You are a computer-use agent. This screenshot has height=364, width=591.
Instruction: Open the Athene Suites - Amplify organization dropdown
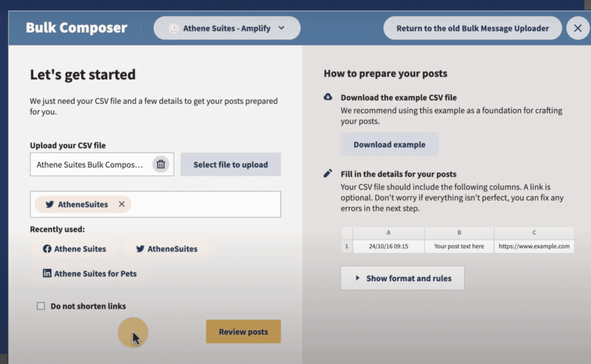tap(227, 28)
